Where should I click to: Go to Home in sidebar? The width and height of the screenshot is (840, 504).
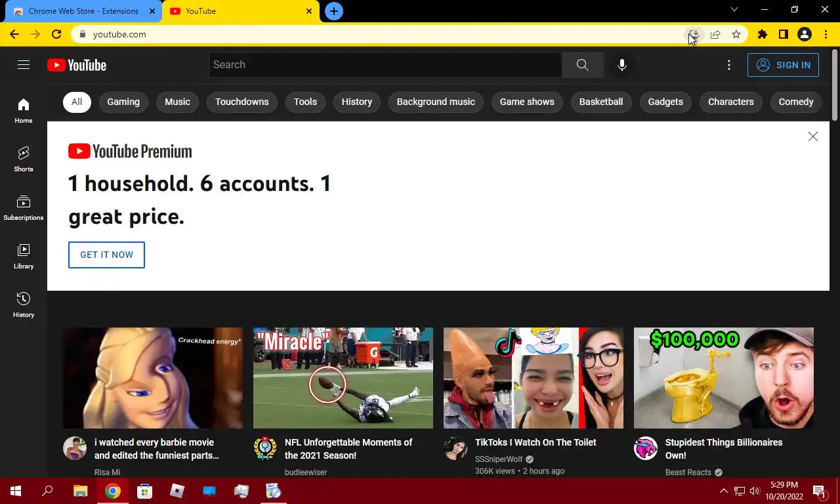coord(24,110)
